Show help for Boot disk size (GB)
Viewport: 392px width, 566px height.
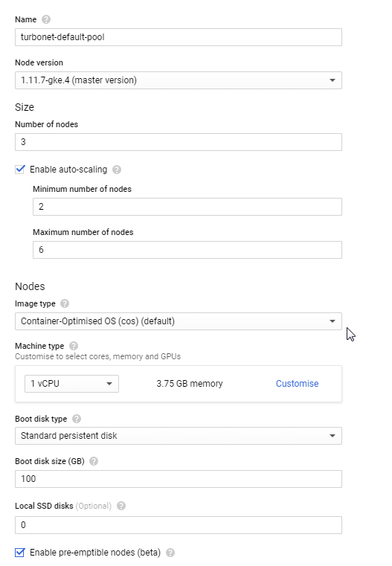click(x=94, y=461)
